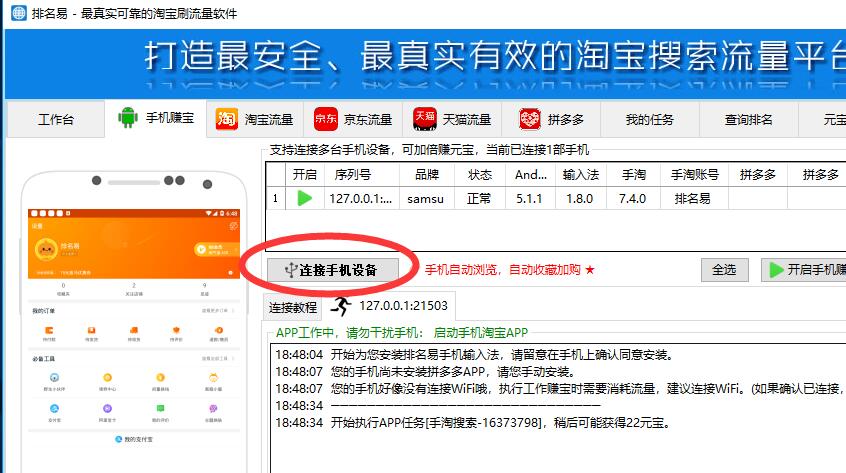Click the row number 1 cell in the device table
Screen dimensions: 846x473
pyautogui.click(x=276, y=198)
